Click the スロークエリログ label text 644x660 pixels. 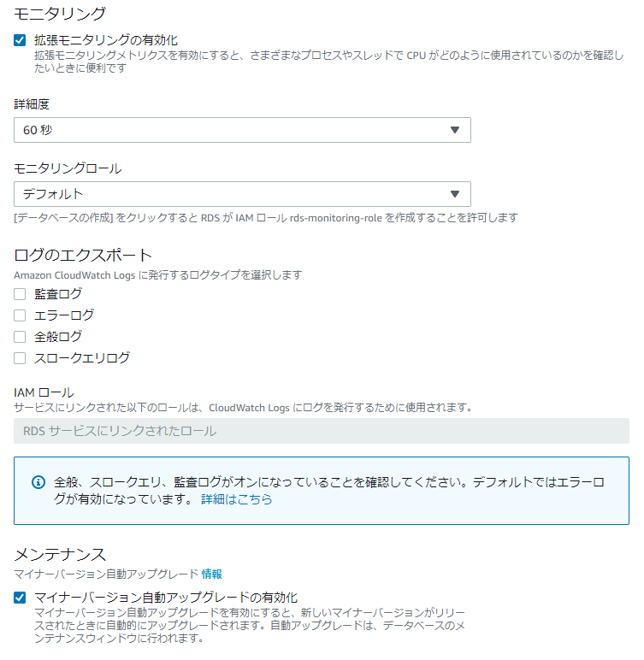(x=82, y=358)
